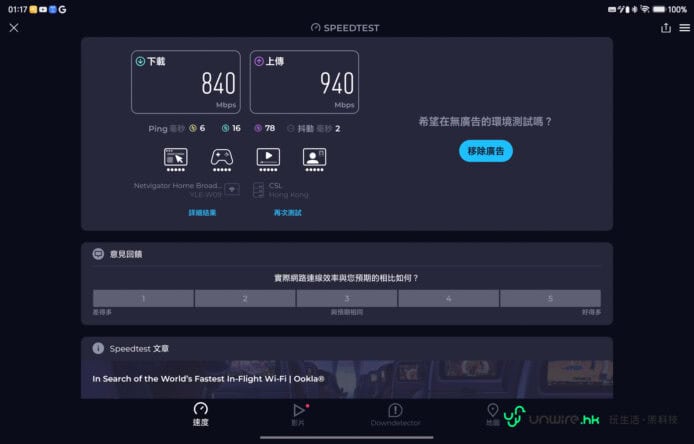Tap the share icon at top right
The height and width of the screenshot is (444, 694).
pyautogui.click(x=666, y=28)
